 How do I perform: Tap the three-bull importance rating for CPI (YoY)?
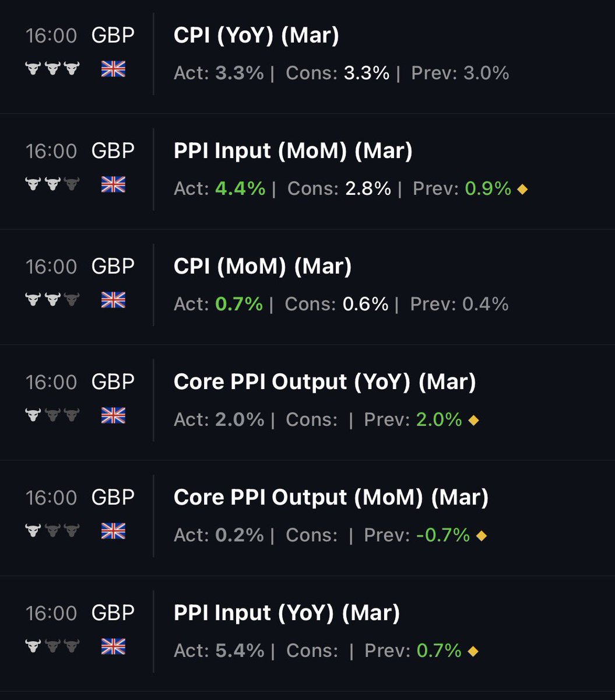pos(52,69)
